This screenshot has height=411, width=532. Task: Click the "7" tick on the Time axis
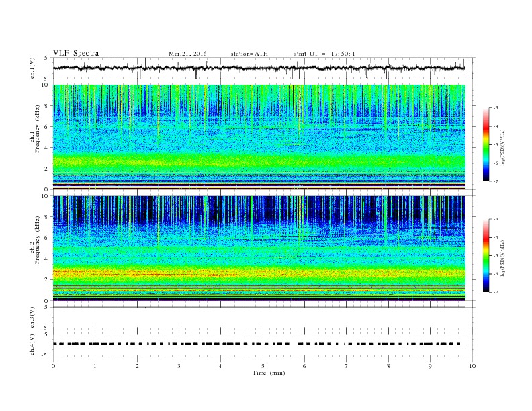[346, 366]
